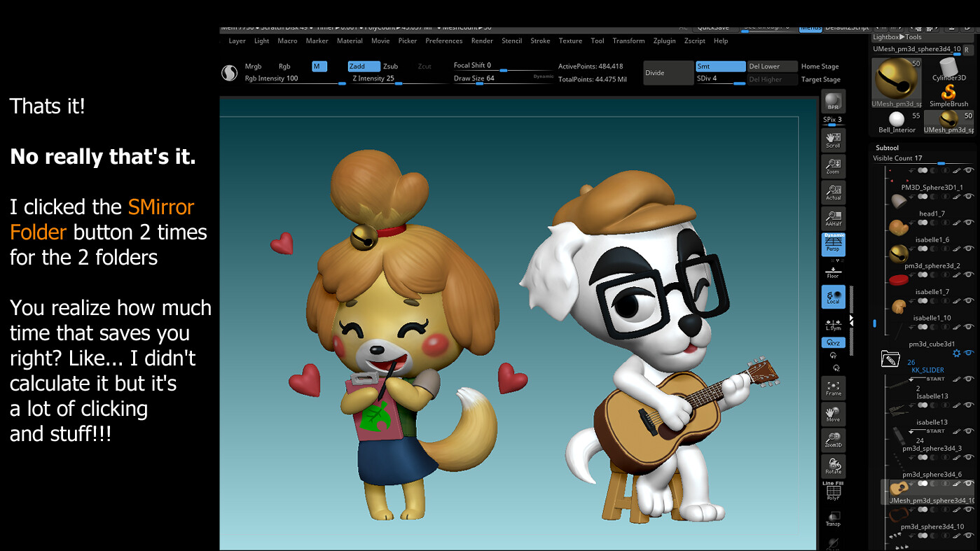Select the Bell_Interior tool thumbnail
980x551 pixels.
897,122
